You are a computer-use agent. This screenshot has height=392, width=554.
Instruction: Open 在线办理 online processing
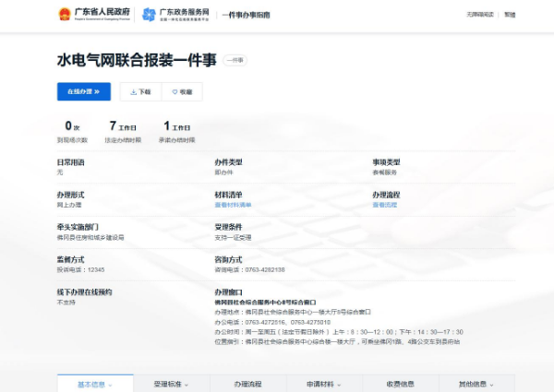pos(84,91)
